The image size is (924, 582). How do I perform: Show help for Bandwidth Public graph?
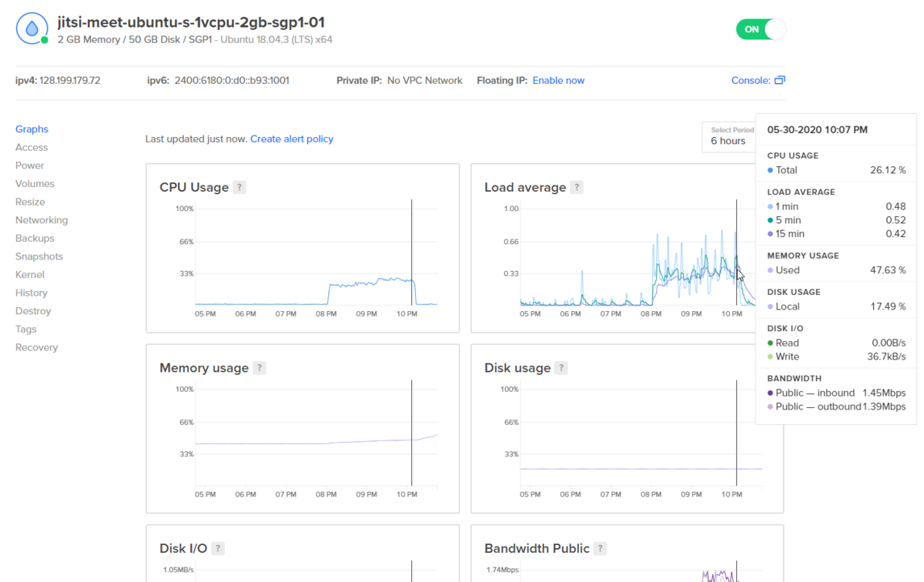pyautogui.click(x=600, y=549)
